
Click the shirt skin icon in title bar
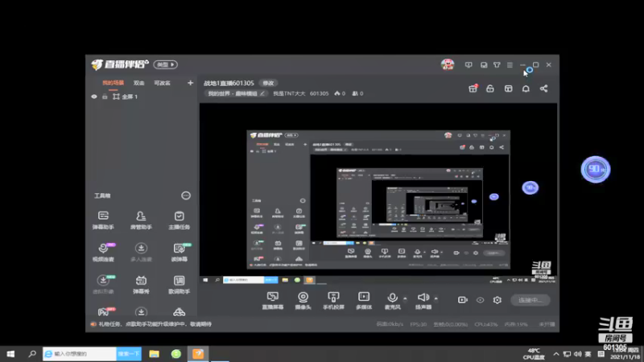[x=497, y=65]
